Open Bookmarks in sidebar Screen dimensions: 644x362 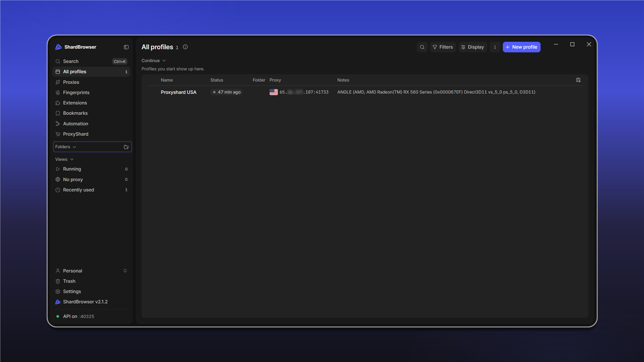91,113
